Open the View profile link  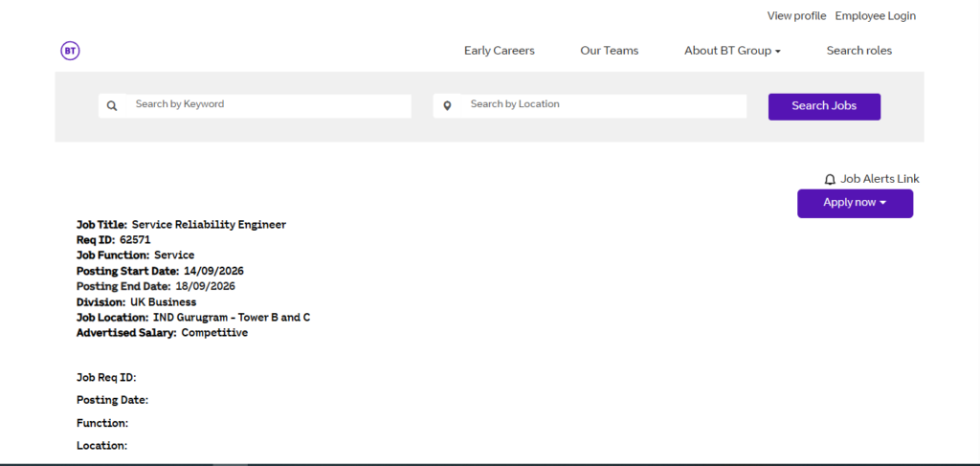tap(796, 15)
